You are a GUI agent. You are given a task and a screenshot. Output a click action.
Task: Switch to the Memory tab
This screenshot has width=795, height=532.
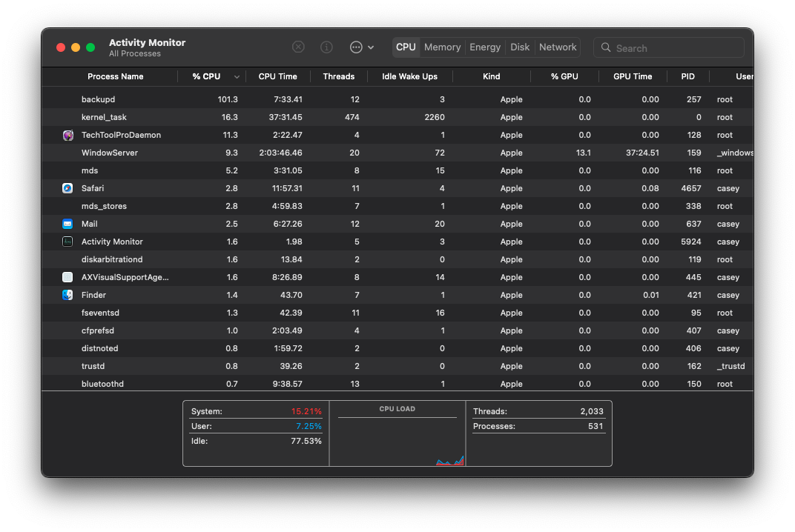click(442, 47)
